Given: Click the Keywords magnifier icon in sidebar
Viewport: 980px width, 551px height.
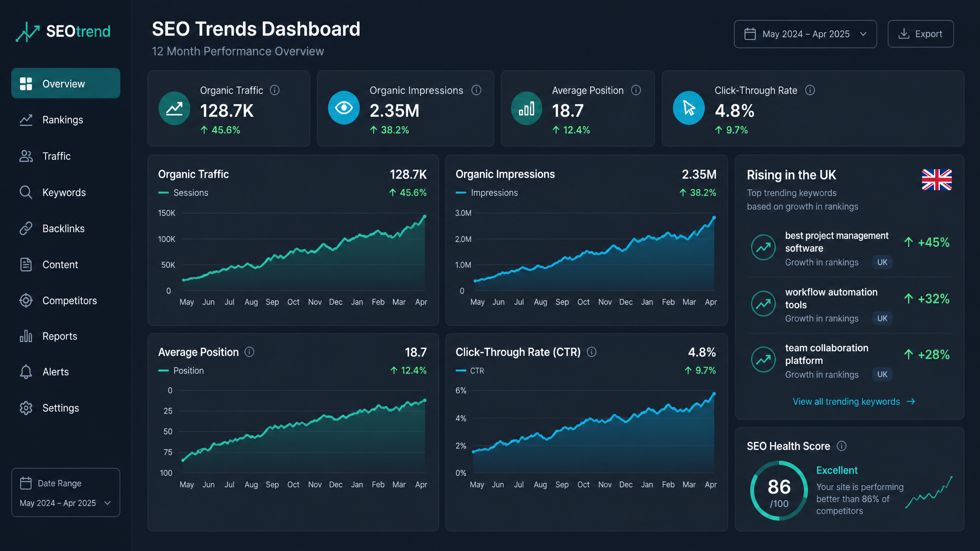Looking at the screenshot, I should point(26,192).
